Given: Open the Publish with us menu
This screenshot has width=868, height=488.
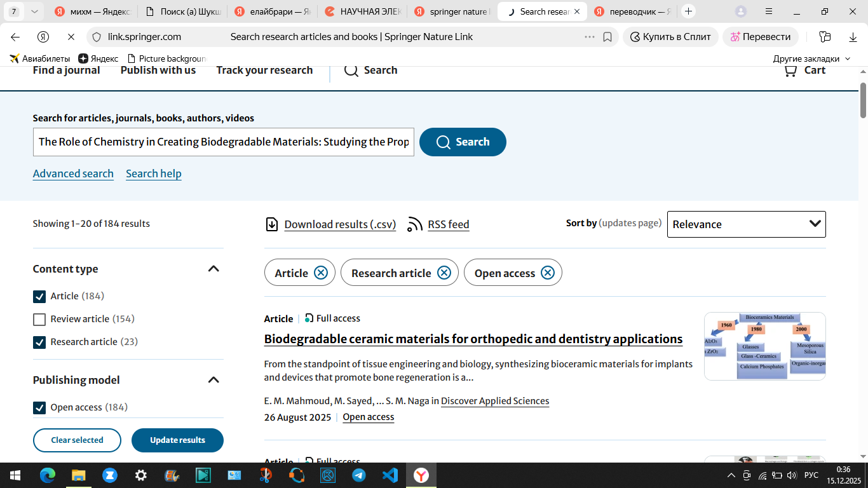Looking at the screenshot, I should point(158,70).
